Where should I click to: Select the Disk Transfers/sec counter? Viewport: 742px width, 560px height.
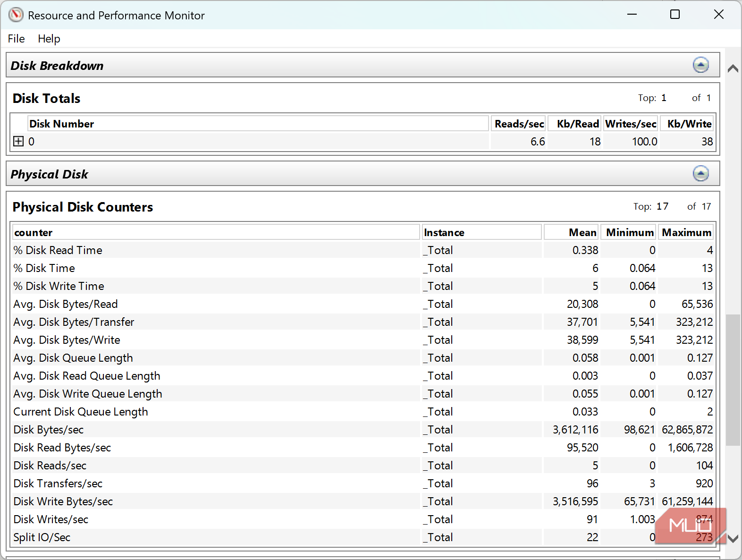pos(58,484)
